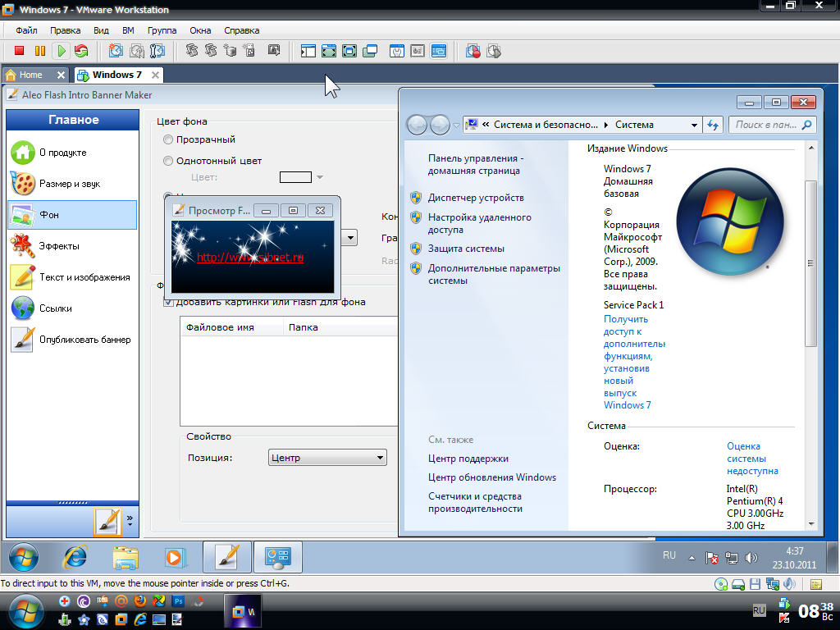Image resolution: width=840 pixels, height=630 pixels.
Task: Open the Вид menu
Action: [101, 30]
